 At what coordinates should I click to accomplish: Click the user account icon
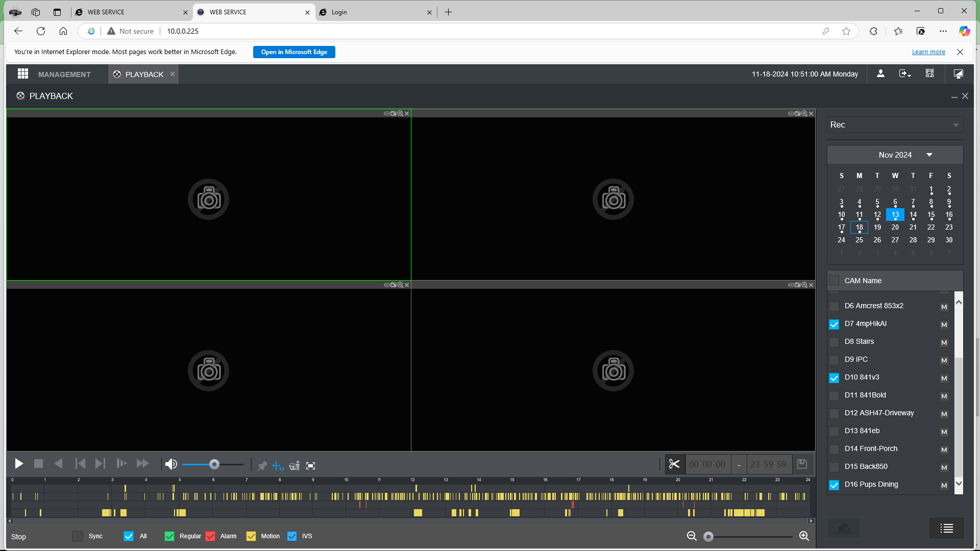click(x=880, y=74)
